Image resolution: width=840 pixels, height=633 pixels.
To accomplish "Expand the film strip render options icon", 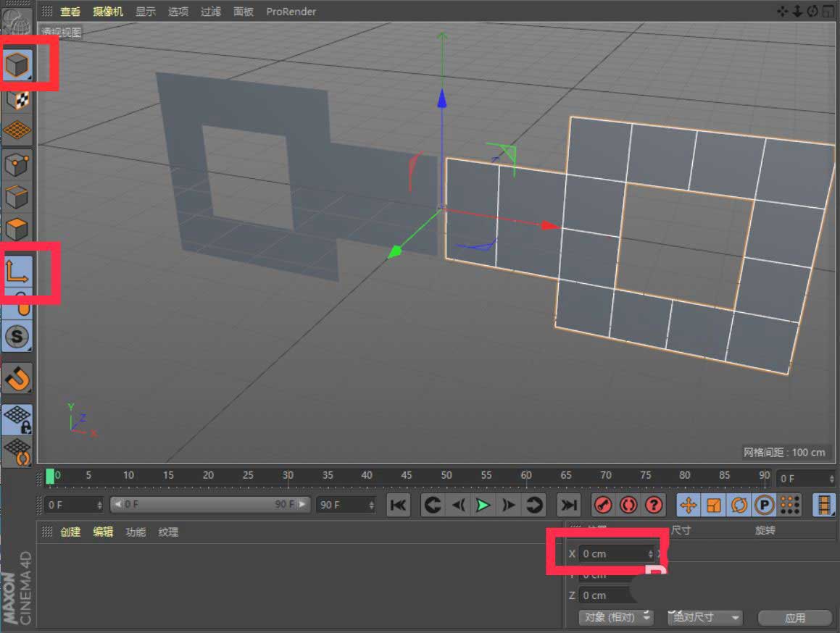I will (x=824, y=505).
